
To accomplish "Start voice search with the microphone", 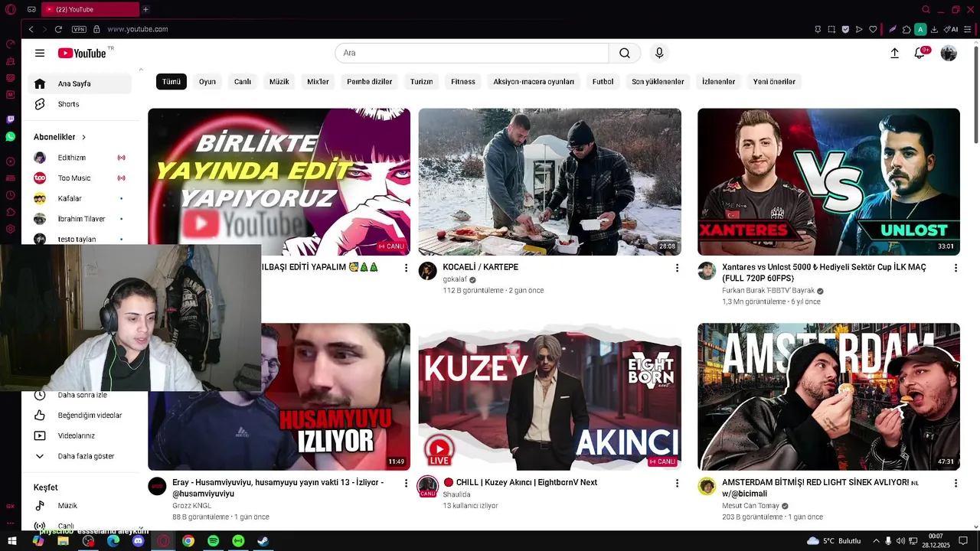I will [x=659, y=53].
